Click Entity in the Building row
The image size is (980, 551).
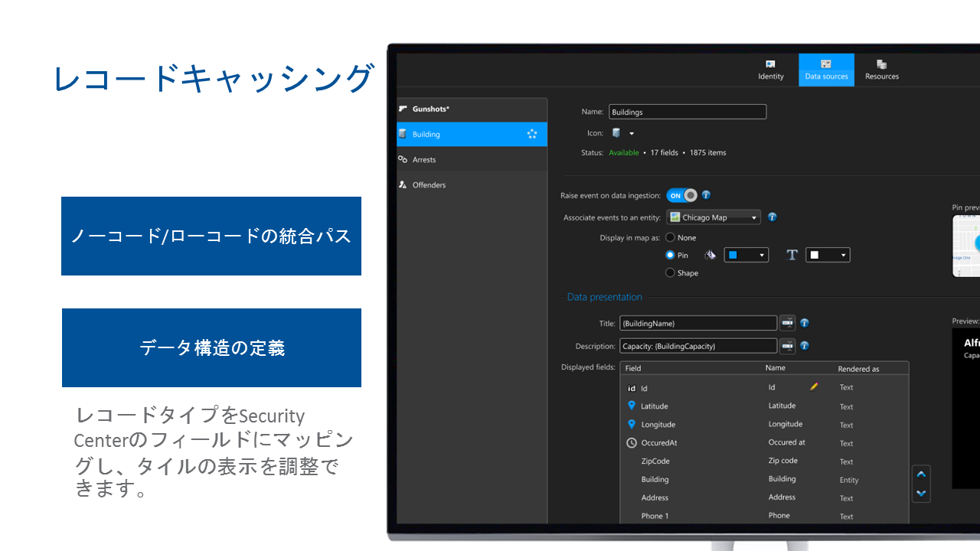pos(849,480)
